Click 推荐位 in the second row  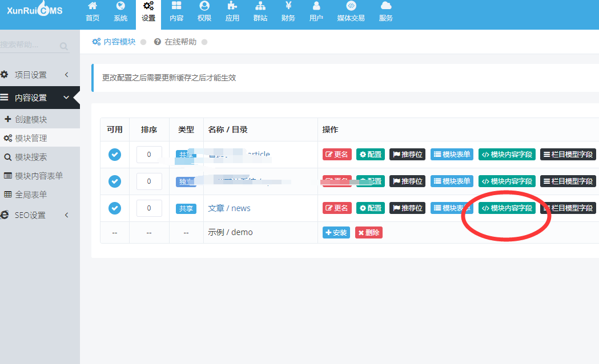point(408,181)
